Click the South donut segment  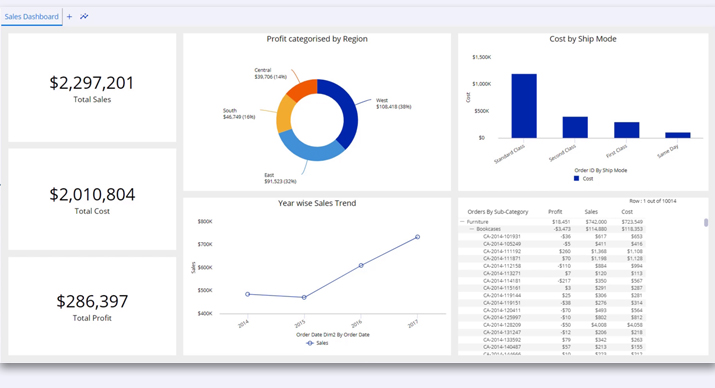tap(284, 114)
